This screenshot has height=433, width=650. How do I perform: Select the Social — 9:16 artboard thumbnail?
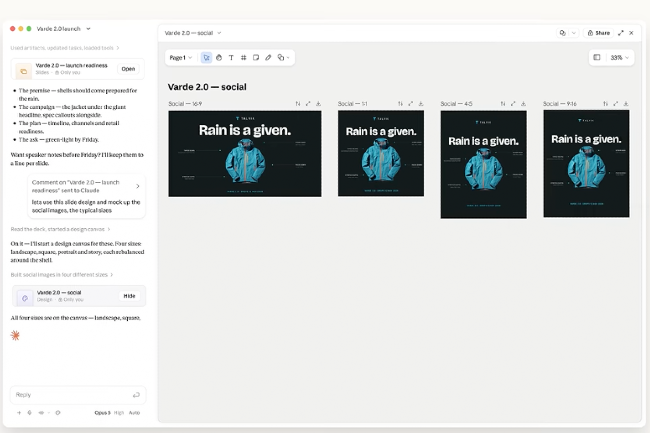click(x=586, y=164)
